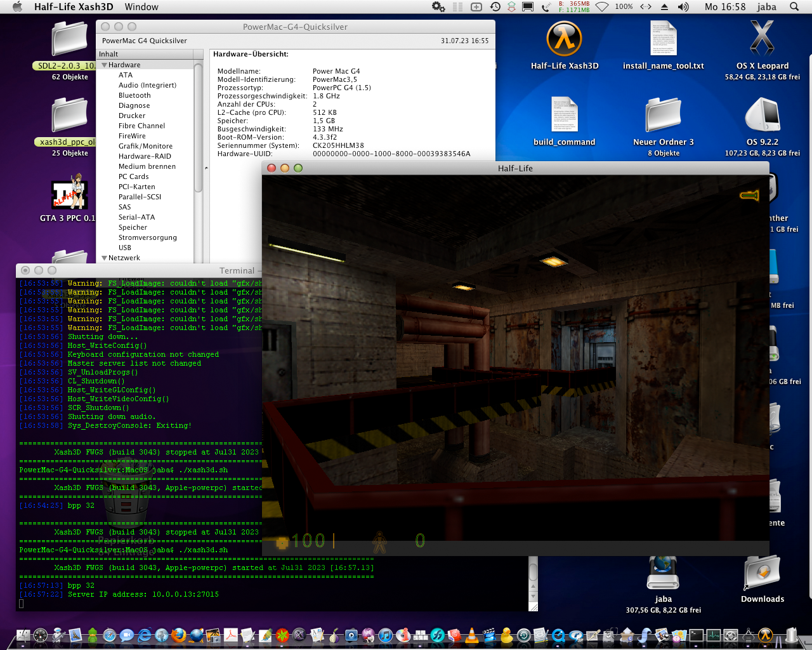812x650 pixels.
Task: Select Bluetooth in System Profiler sidebar
Action: click(134, 95)
